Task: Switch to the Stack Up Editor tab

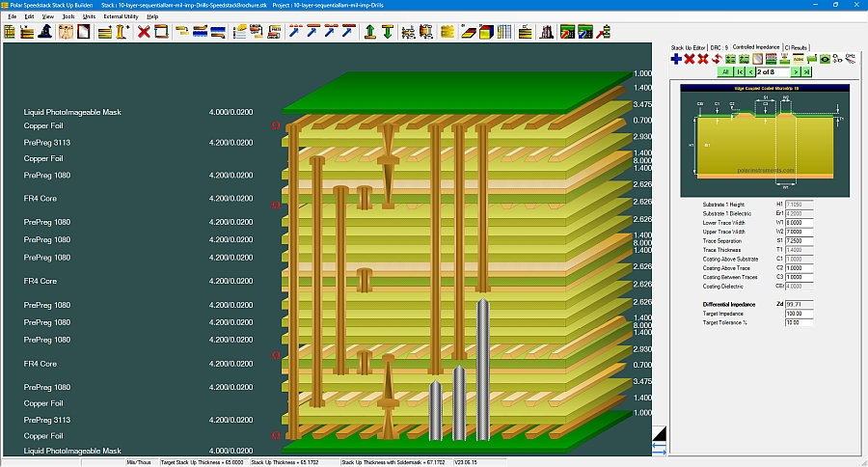Action: (x=688, y=47)
